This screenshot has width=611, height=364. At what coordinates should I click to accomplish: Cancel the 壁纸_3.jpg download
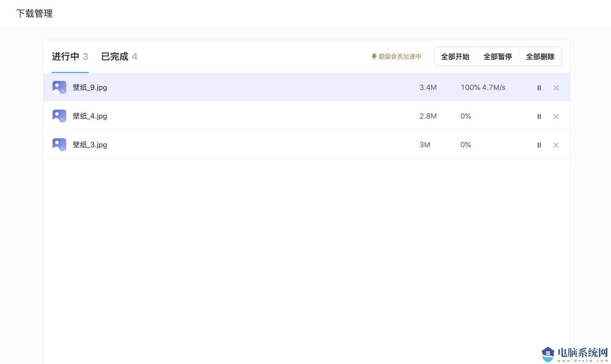(556, 145)
